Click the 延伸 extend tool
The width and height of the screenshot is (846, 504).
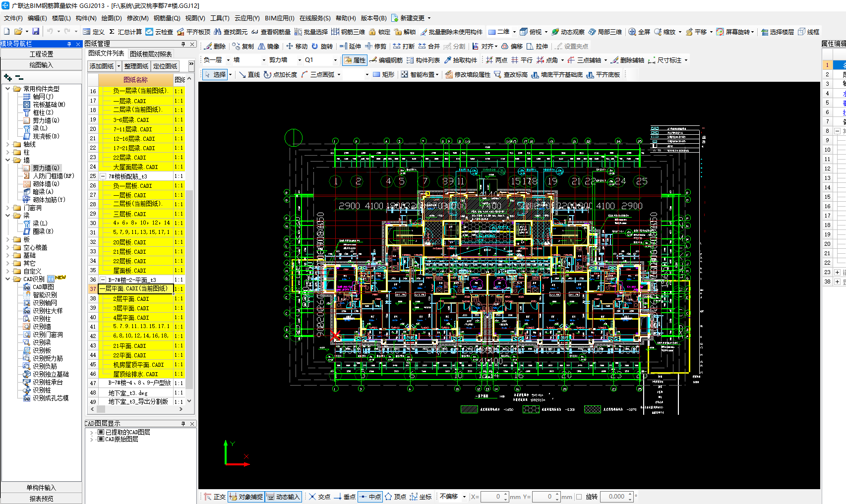coord(350,46)
